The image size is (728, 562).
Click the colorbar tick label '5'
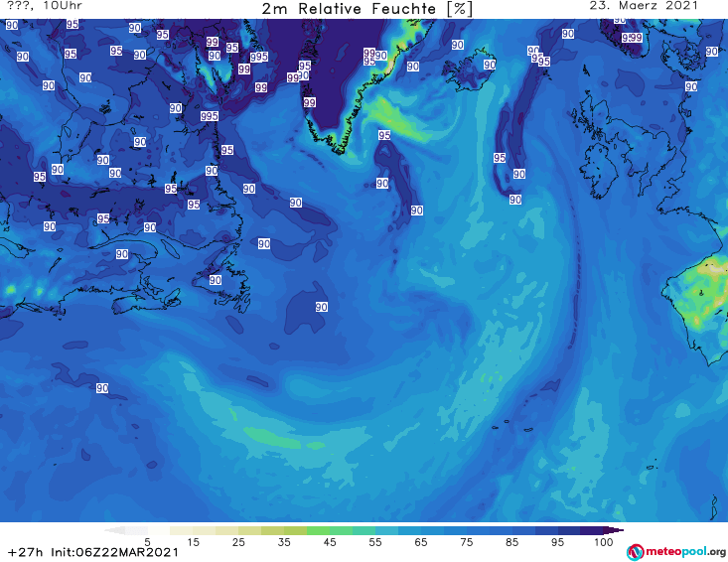pyautogui.click(x=147, y=542)
